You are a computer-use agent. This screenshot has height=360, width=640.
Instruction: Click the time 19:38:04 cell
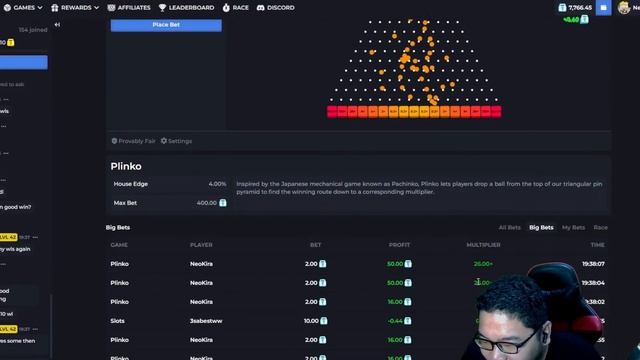pos(593,283)
